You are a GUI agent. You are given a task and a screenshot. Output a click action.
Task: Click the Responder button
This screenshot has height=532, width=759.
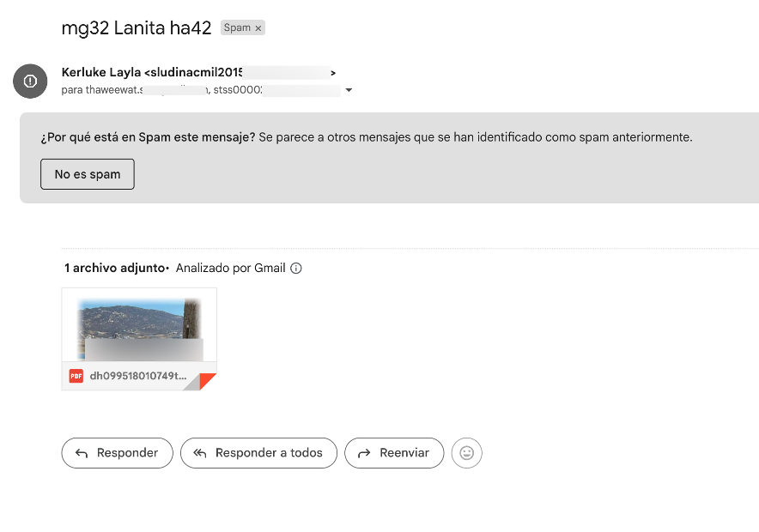click(x=117, y=453)
